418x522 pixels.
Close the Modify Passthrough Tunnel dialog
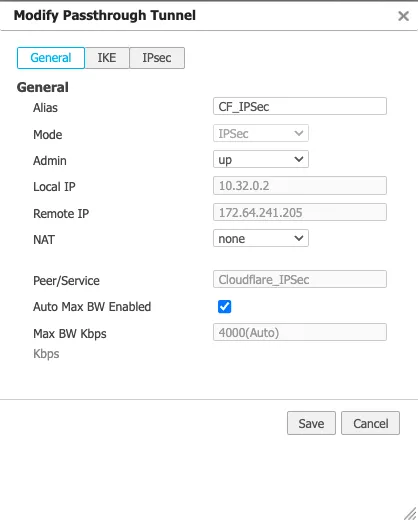[403, 16]
